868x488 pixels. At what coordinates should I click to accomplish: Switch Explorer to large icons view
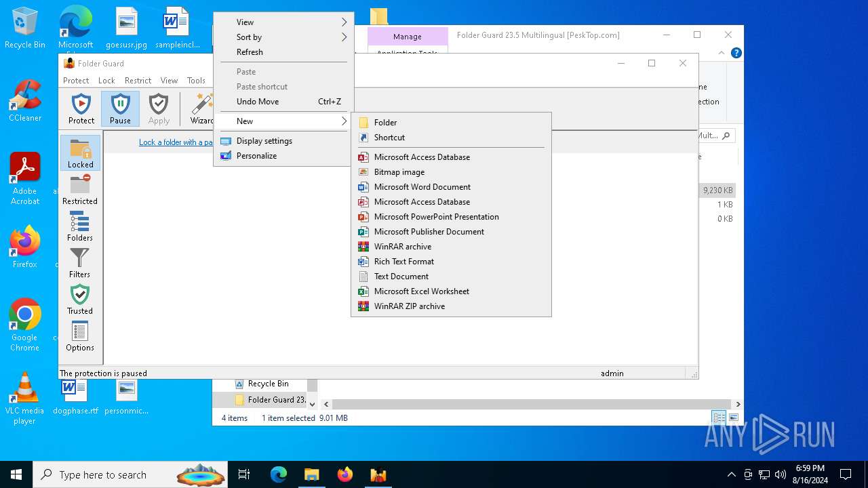click(733, 418)
